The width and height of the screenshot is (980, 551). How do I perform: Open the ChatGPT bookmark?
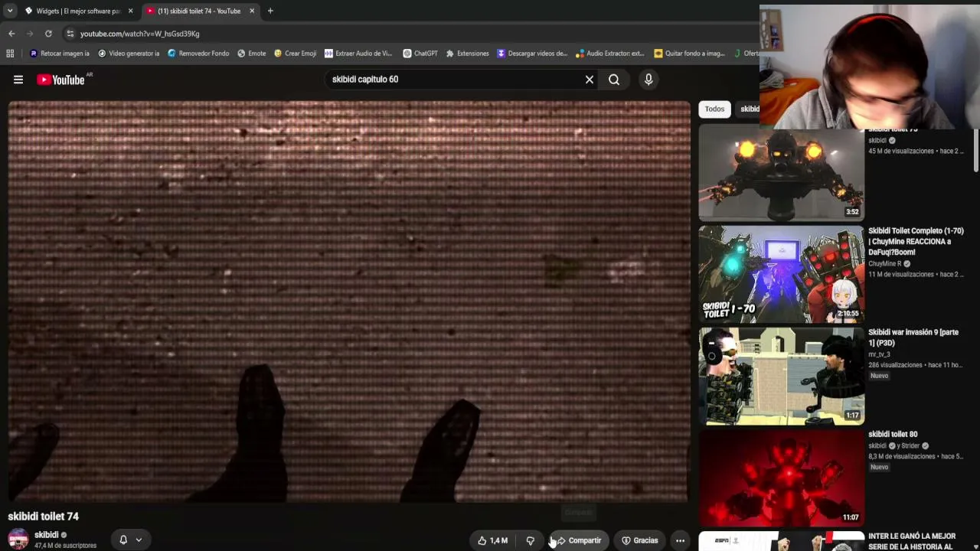tap(420, 54)
